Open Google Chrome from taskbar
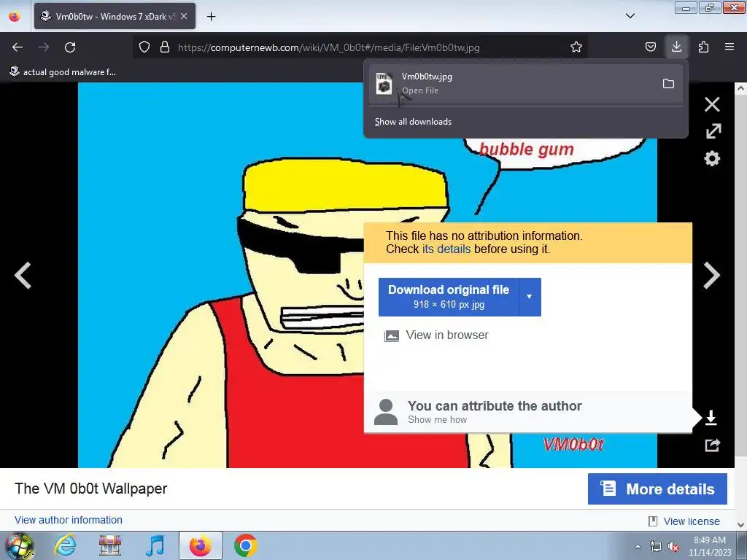 click(245, 545)
